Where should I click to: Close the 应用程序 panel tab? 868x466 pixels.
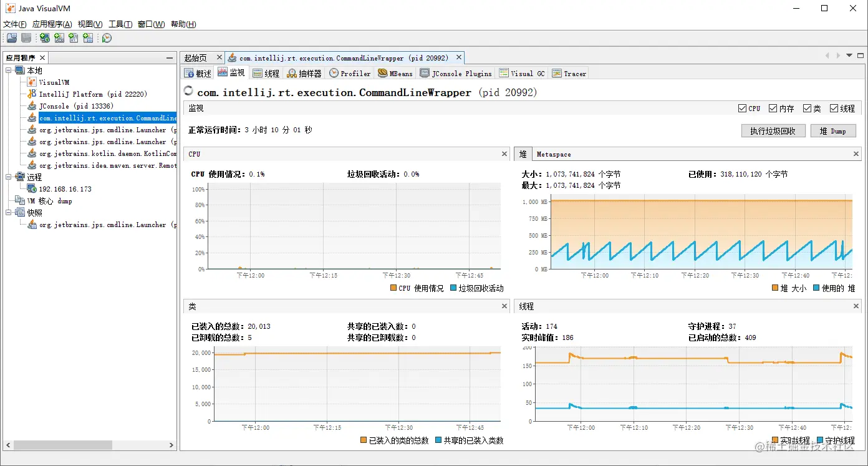pyautogui.click(x=42, y=58)
